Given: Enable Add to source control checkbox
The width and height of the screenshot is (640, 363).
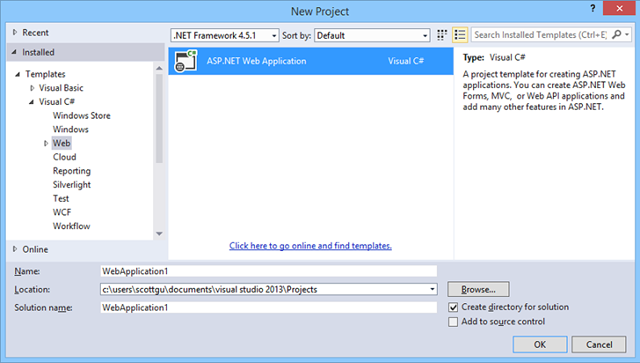Looking at the screenshot, I should [x=453, y=322].
